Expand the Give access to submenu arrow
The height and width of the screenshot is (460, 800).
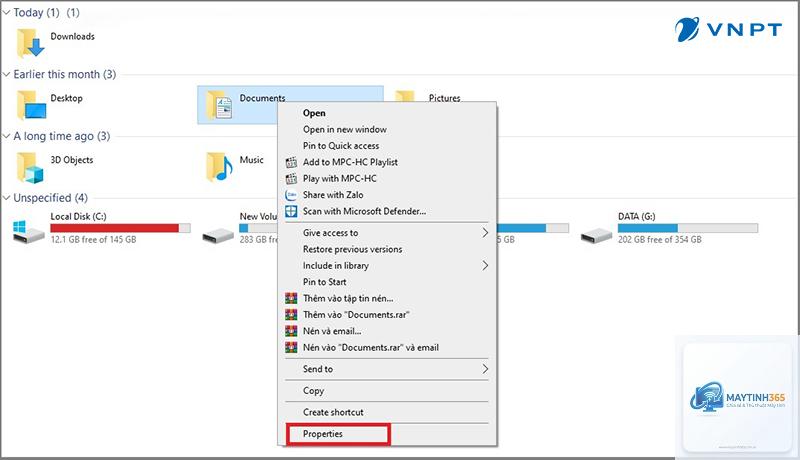tap(485, 233)
